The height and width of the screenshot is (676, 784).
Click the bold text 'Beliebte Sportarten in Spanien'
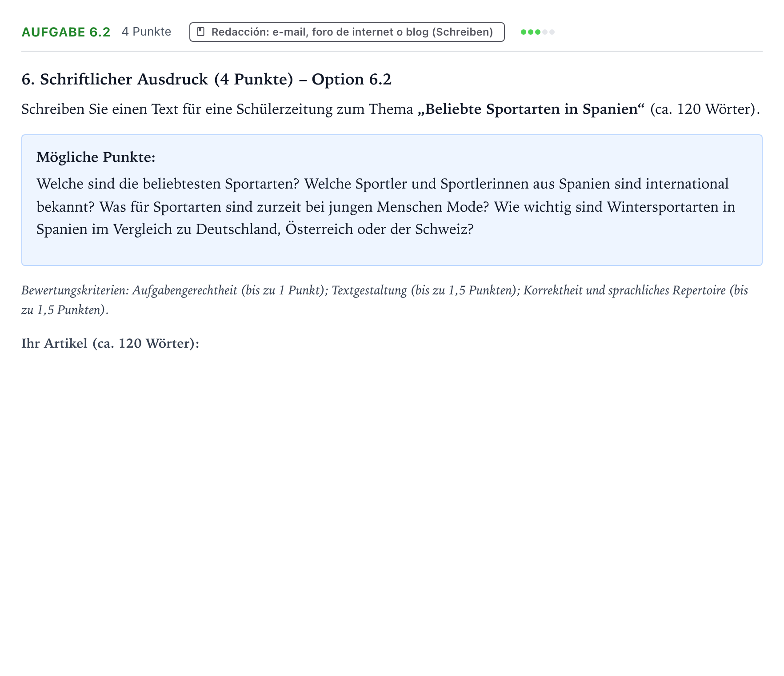[x=531, y=109]
